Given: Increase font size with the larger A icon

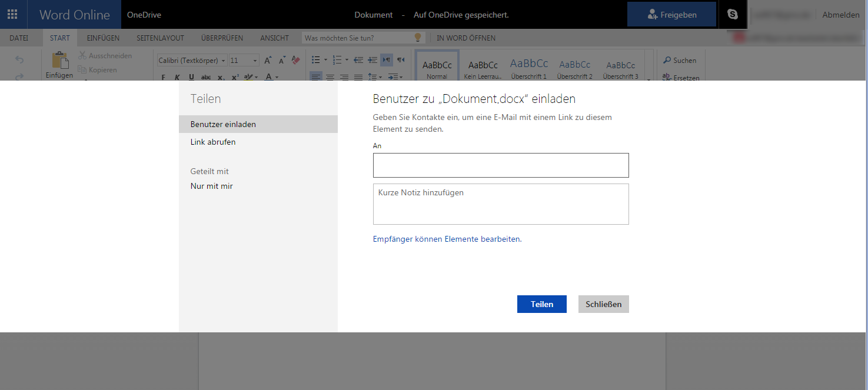Looking at the screenshot, I should click(x=268, y=61).
